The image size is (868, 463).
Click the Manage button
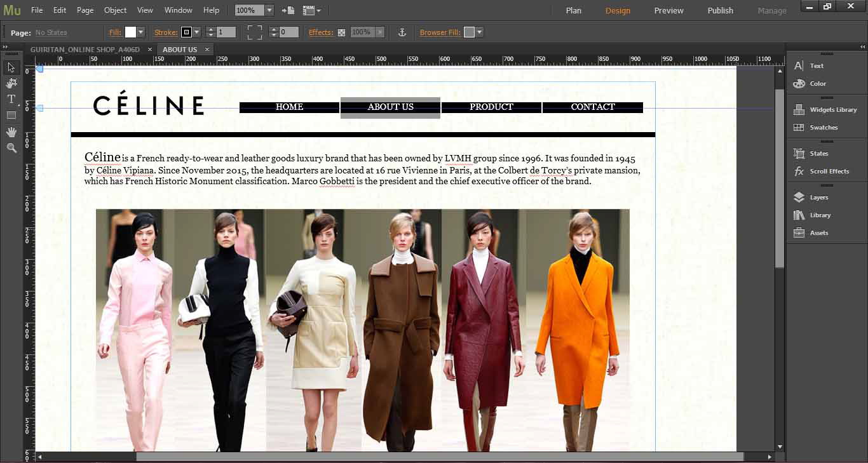click(772, 10)
